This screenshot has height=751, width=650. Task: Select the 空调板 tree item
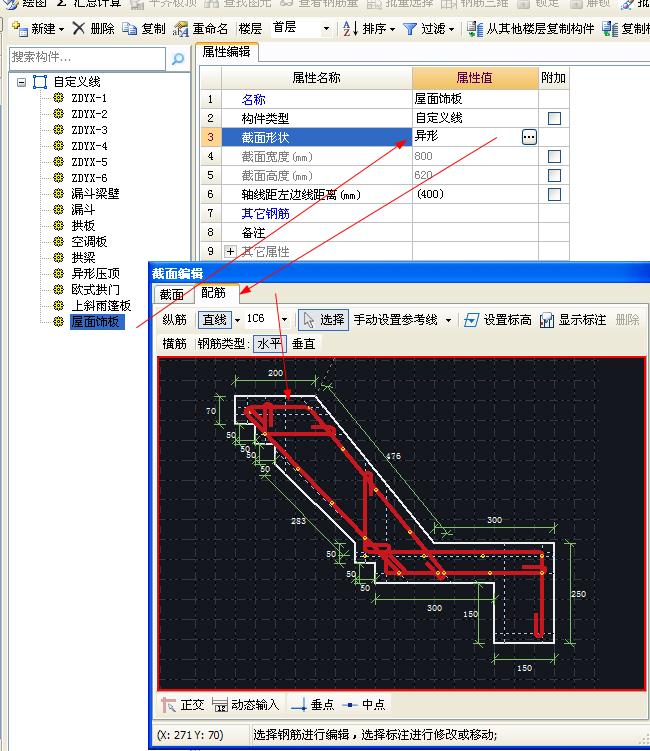89,241
